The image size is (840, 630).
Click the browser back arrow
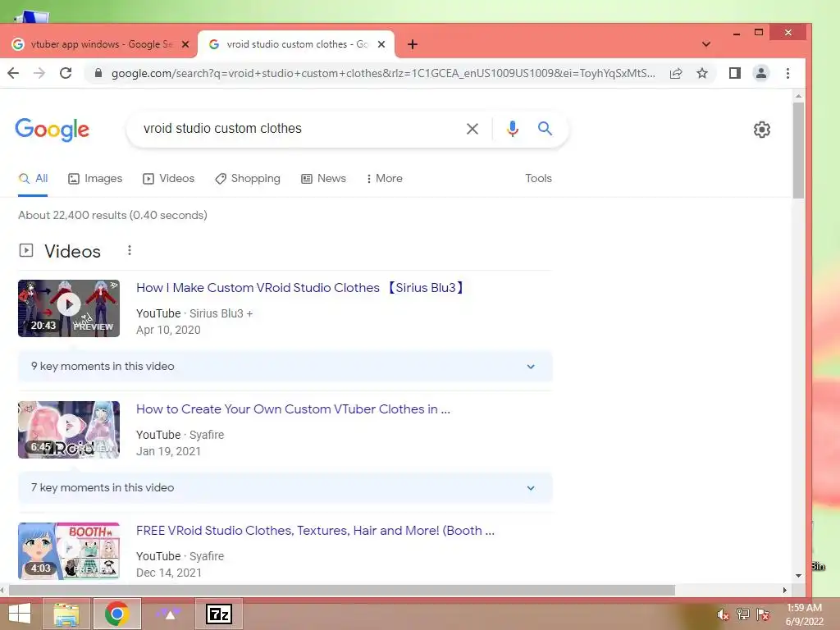(13, 73)
